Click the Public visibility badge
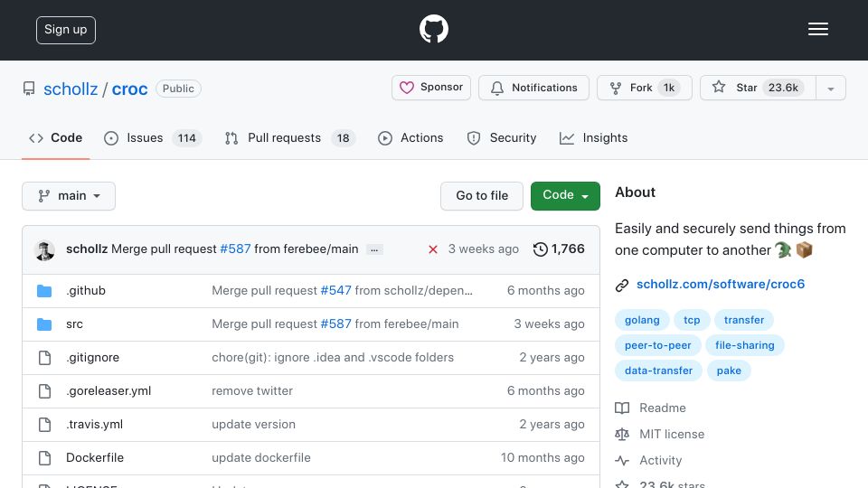Image resolution: width=868 pixels, height=488 pixels. coord(178,89)
